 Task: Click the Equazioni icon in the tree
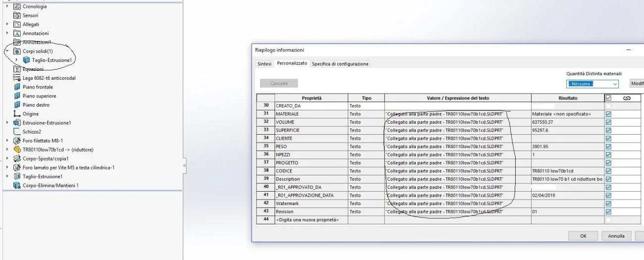click(17, 69)
